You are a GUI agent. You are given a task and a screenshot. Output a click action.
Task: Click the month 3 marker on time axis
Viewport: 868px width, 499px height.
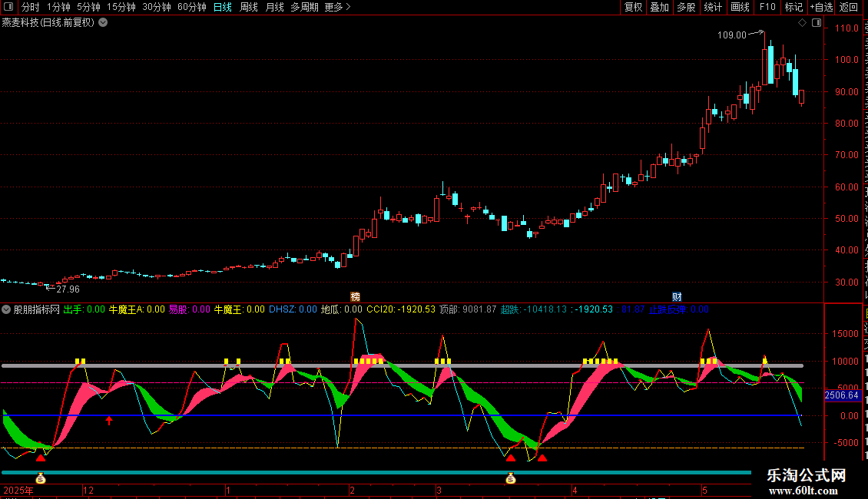439,490
